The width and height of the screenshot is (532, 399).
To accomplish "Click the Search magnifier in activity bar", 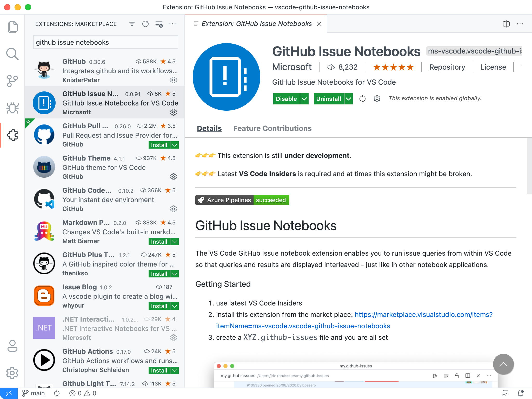I will 12,54.
